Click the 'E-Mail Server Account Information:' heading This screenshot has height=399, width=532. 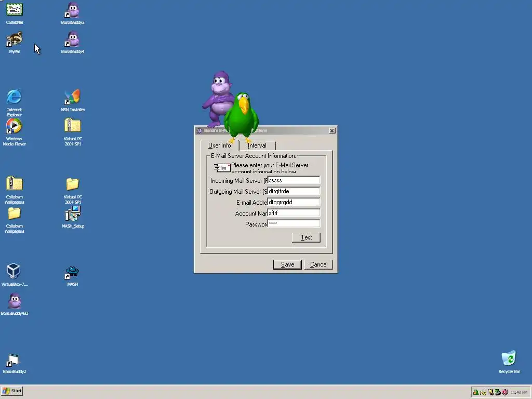pyautogui.click(x=254, y=156)
